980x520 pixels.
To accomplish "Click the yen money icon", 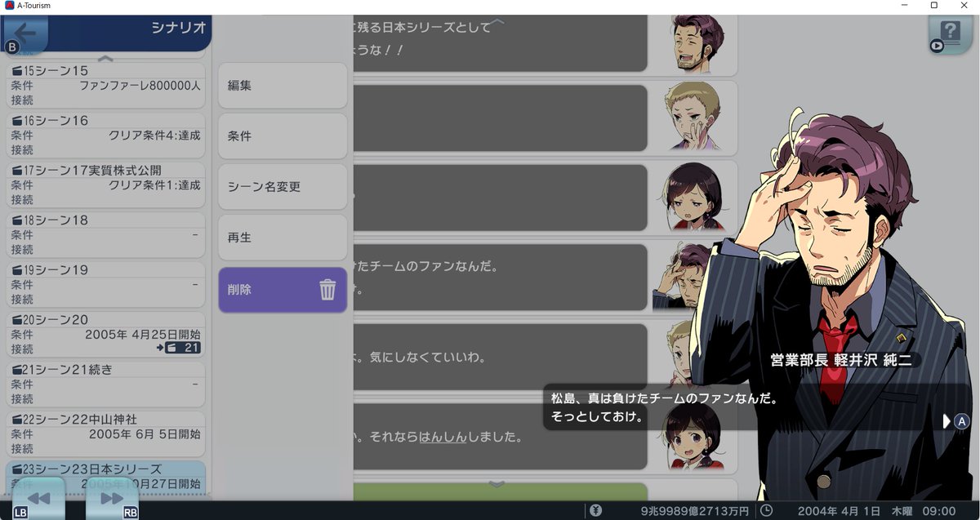I will click(596, 510).
